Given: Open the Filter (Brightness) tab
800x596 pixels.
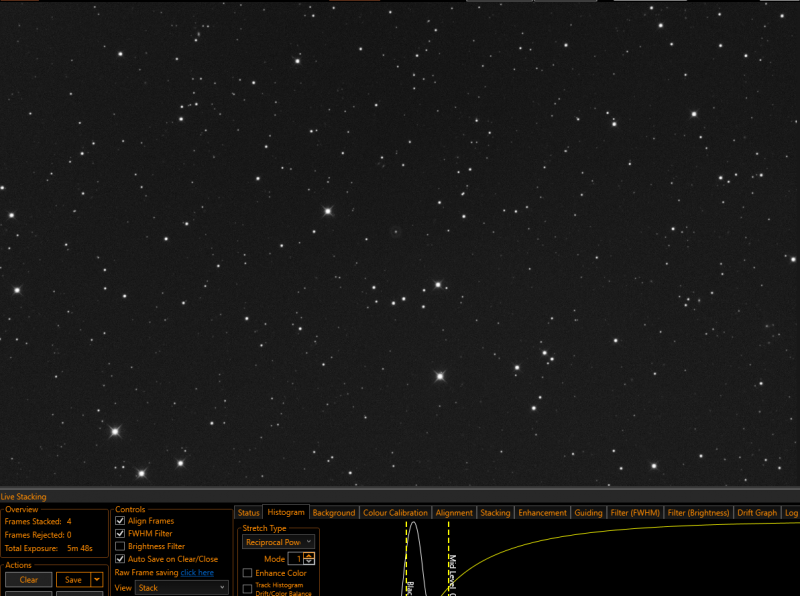Looking at the screenshot, I should coord(698,513).
